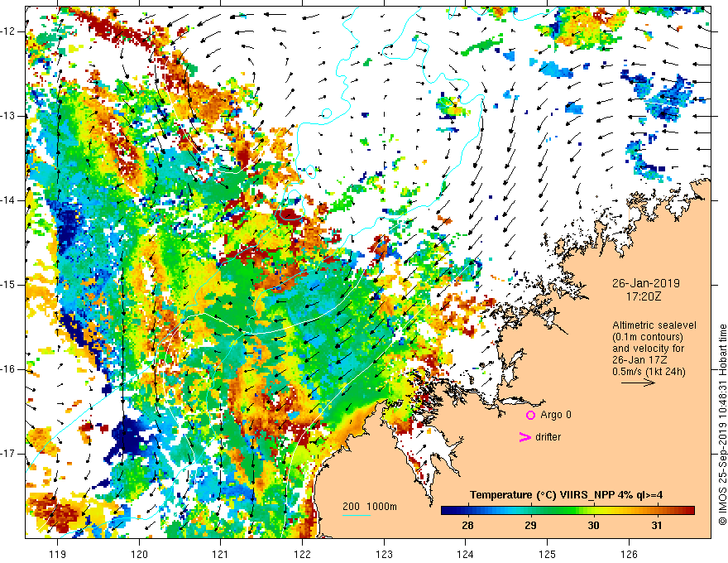Click the velocity scale reference arrow
Screen dimensions: 728x563
tap(638, 383)
